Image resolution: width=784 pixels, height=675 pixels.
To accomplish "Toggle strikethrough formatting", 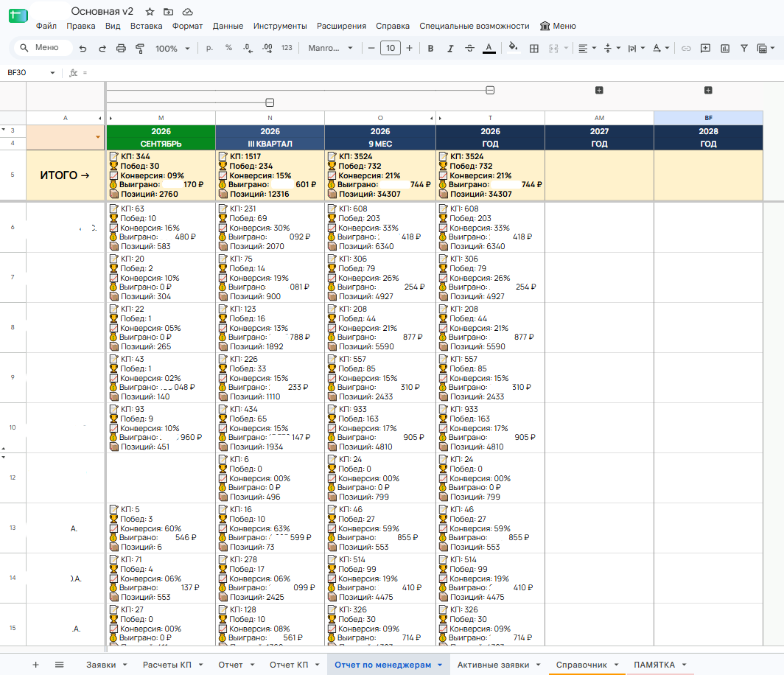I will [x=469, y=48].
